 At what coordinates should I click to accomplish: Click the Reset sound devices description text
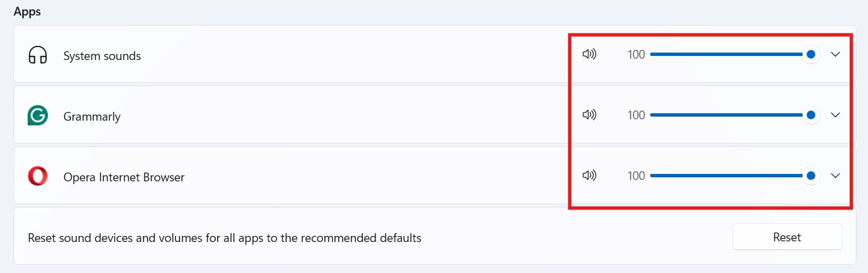[225, 238]
